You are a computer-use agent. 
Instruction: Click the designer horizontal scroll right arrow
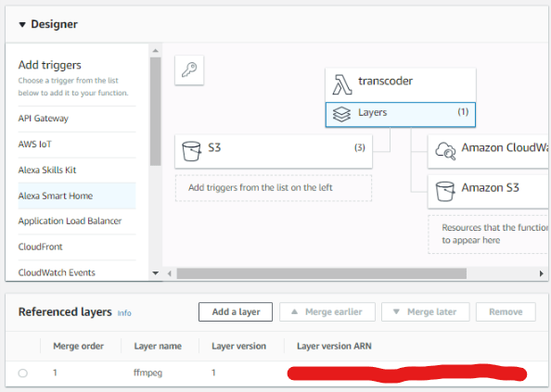click(x=542, y=273)
